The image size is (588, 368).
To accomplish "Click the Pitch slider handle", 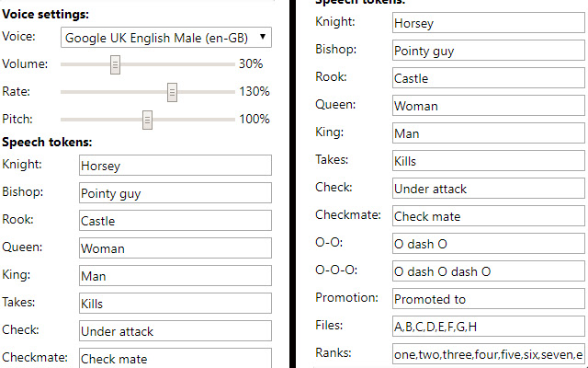I will [147, 120].
